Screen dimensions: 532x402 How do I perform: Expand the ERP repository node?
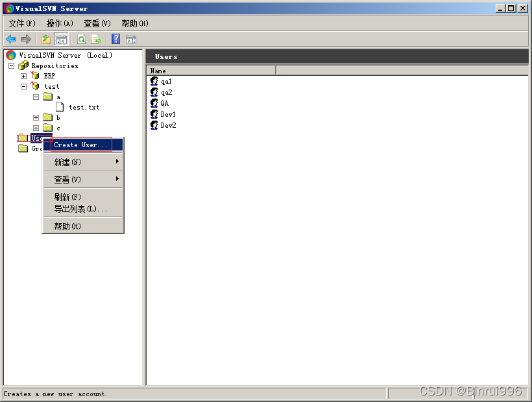pyautogui.click(x=24, y=77)
